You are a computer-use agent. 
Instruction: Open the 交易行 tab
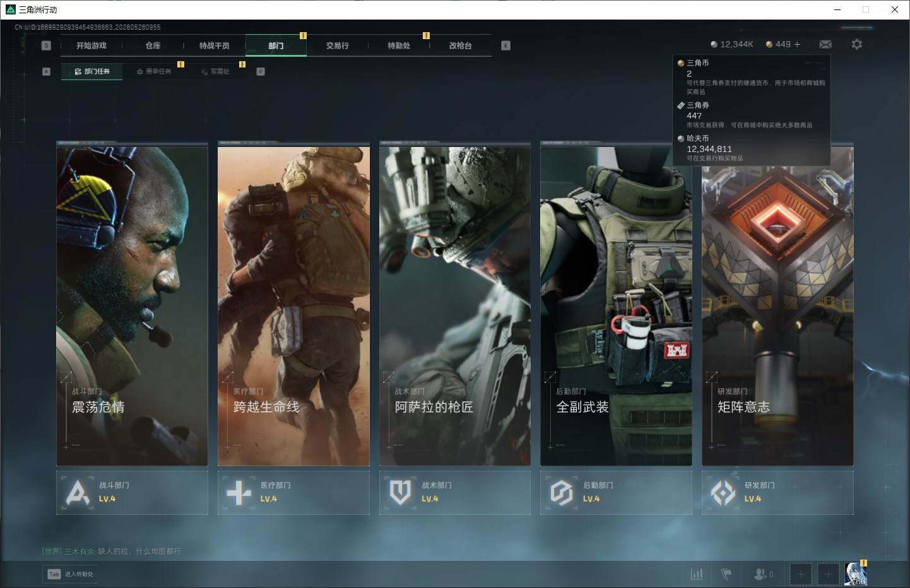tap(338, 45)
